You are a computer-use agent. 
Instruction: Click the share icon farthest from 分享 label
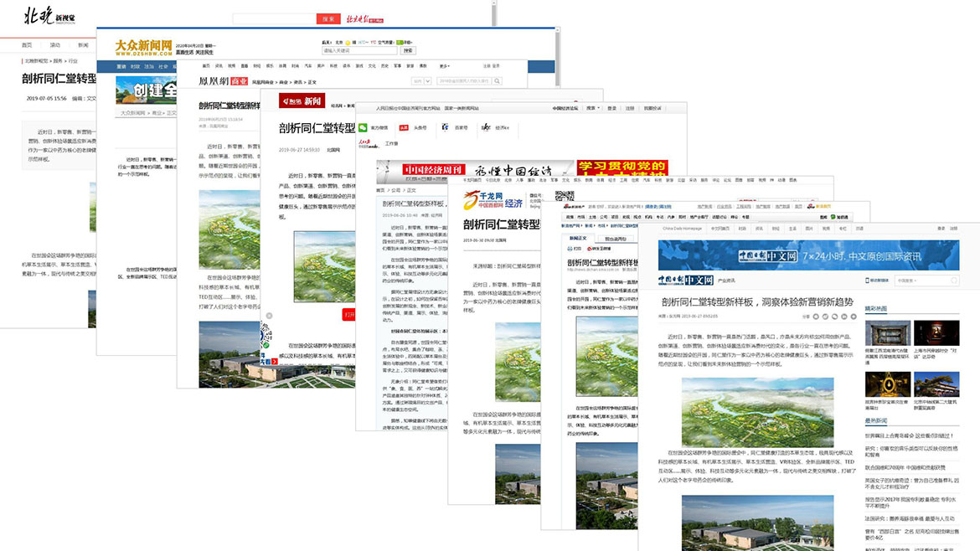click(854, 317)
